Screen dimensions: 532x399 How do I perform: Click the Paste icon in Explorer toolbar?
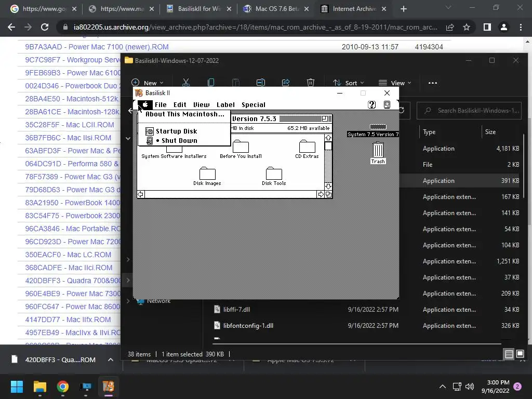point(236,83)
